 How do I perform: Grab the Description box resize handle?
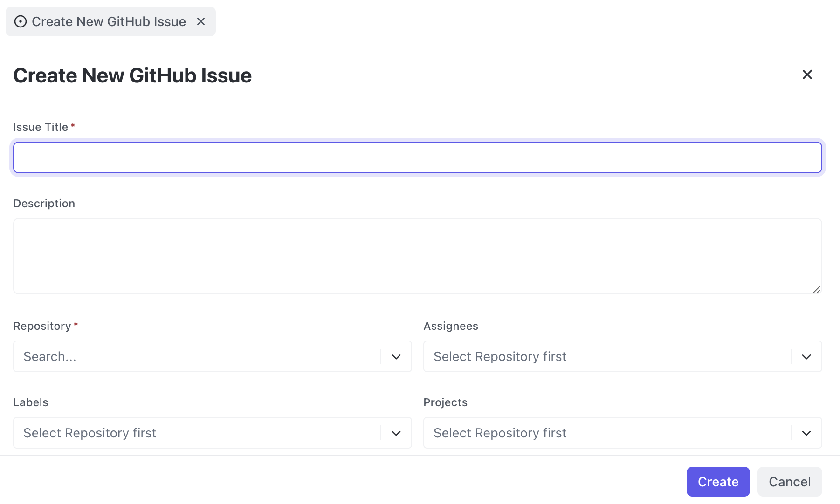817,289
